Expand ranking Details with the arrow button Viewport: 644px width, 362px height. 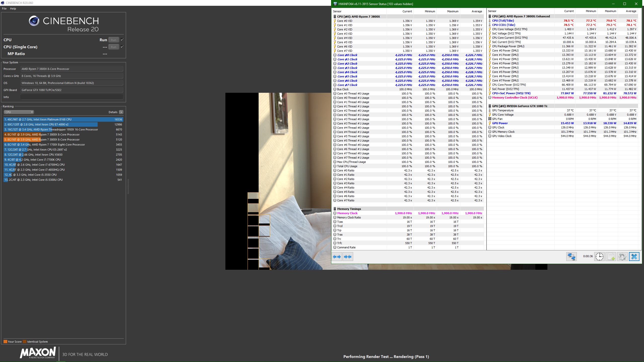pos(121,112)
